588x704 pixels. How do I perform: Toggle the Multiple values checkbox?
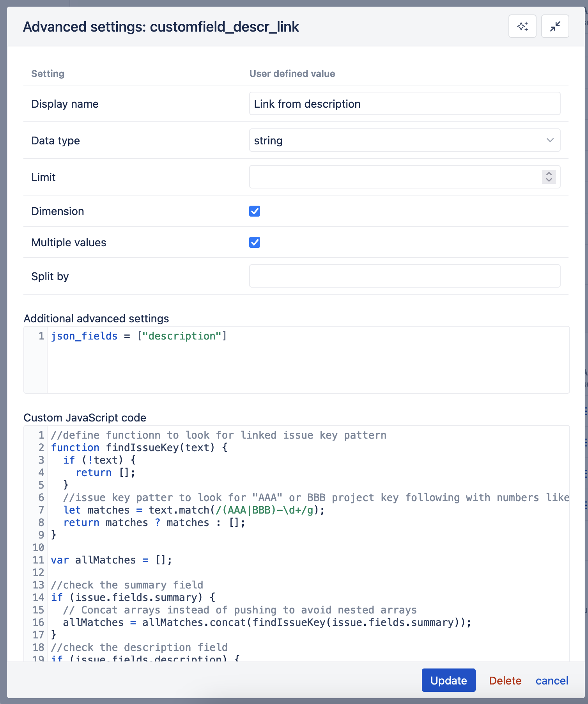point(255,242)
